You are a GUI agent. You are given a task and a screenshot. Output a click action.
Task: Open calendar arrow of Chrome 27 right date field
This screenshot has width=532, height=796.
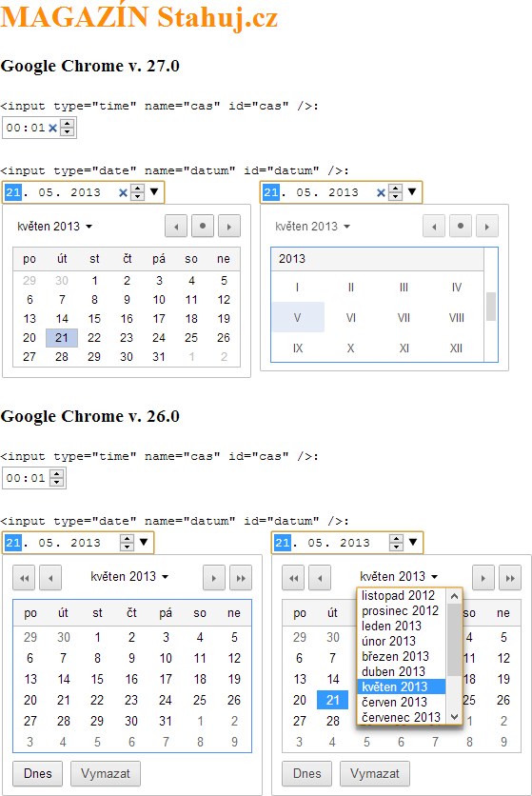(412, 192)
